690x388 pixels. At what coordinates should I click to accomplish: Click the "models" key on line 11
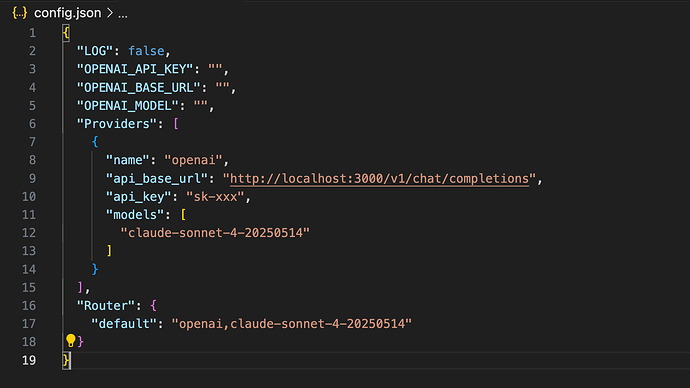click(x=135, y=215)
